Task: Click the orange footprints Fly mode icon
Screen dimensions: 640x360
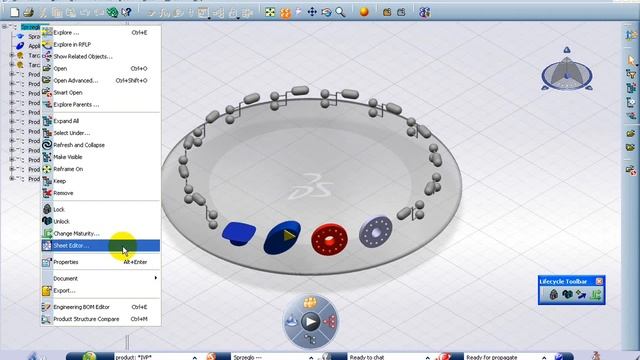Action: tap(285, 13)
